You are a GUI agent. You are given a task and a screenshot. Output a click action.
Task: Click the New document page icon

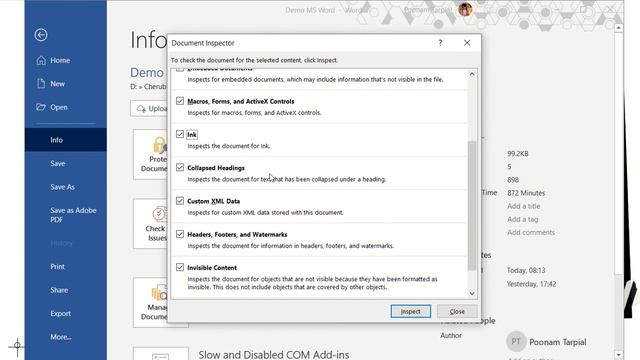[41, 84]
